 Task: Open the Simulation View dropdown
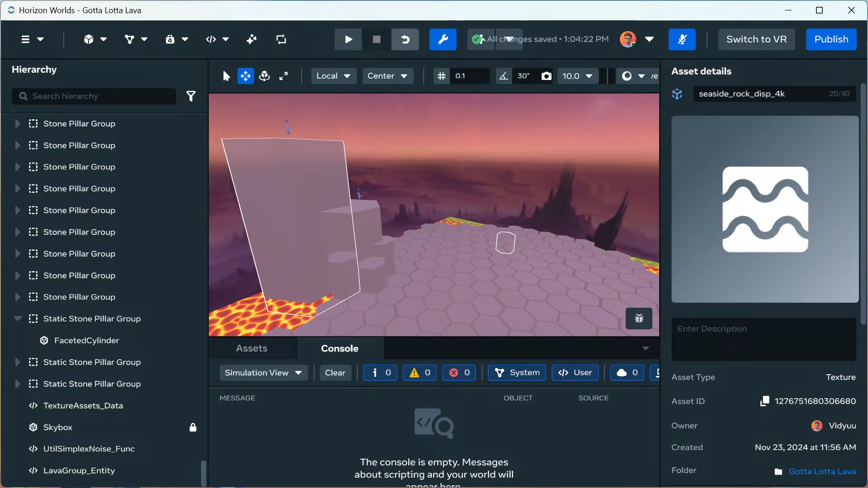tap(263, 373)
